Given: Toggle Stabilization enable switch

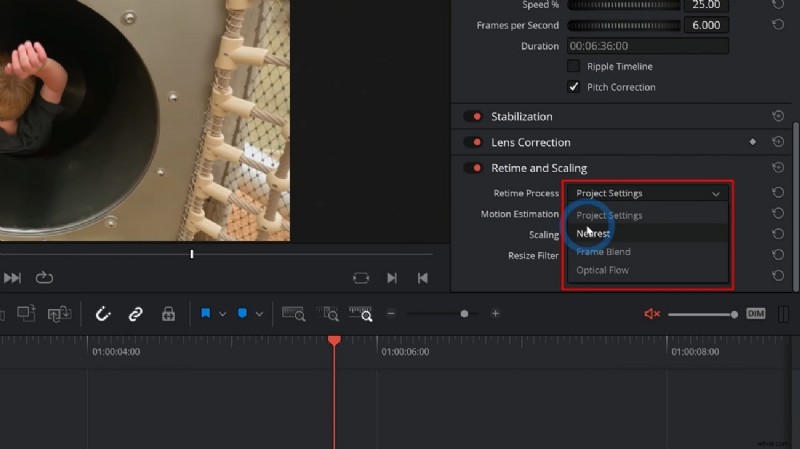Looking at the screenshot, I should point(473,116).
